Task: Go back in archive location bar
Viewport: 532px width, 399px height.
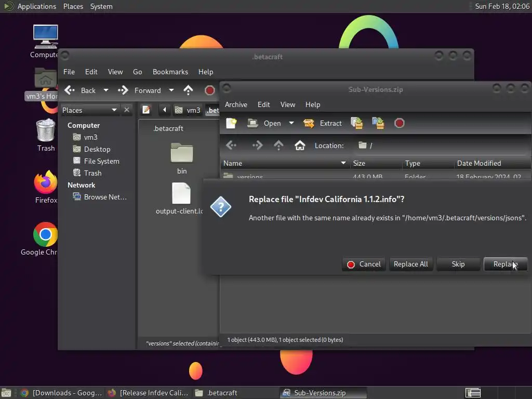Action: click(x=231, y=145)
